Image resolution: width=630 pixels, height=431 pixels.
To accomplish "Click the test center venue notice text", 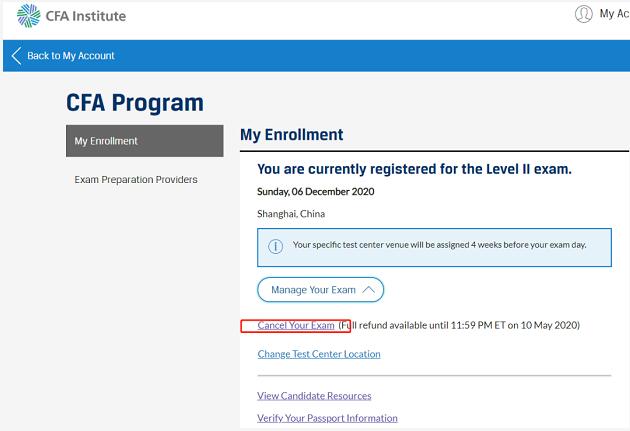I will [x=439, y=245].
